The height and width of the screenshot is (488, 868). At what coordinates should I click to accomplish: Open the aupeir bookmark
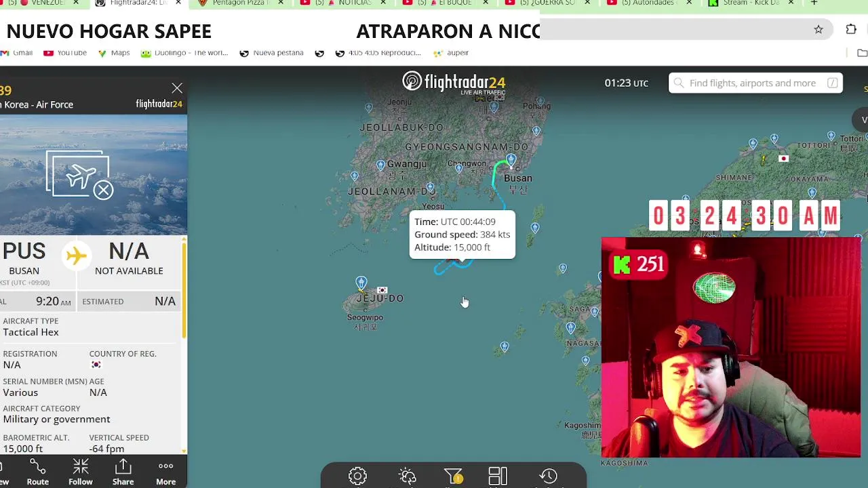tap(451, 53)
